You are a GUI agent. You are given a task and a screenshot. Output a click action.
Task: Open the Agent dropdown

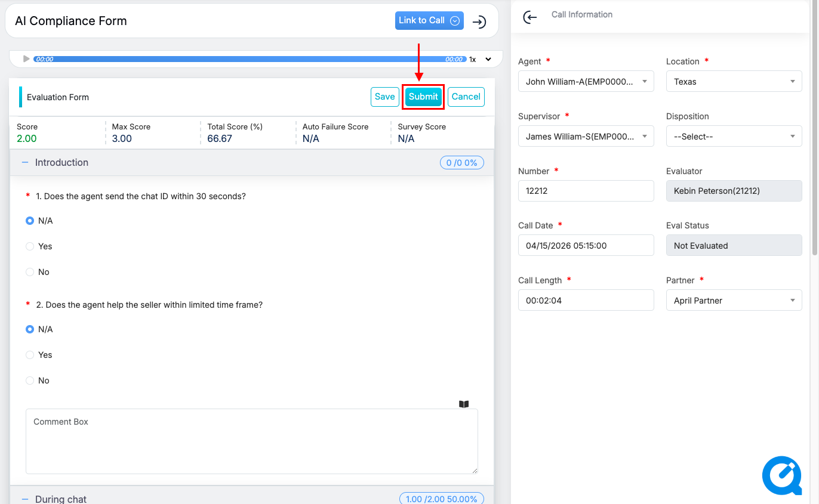coord(586,82)
